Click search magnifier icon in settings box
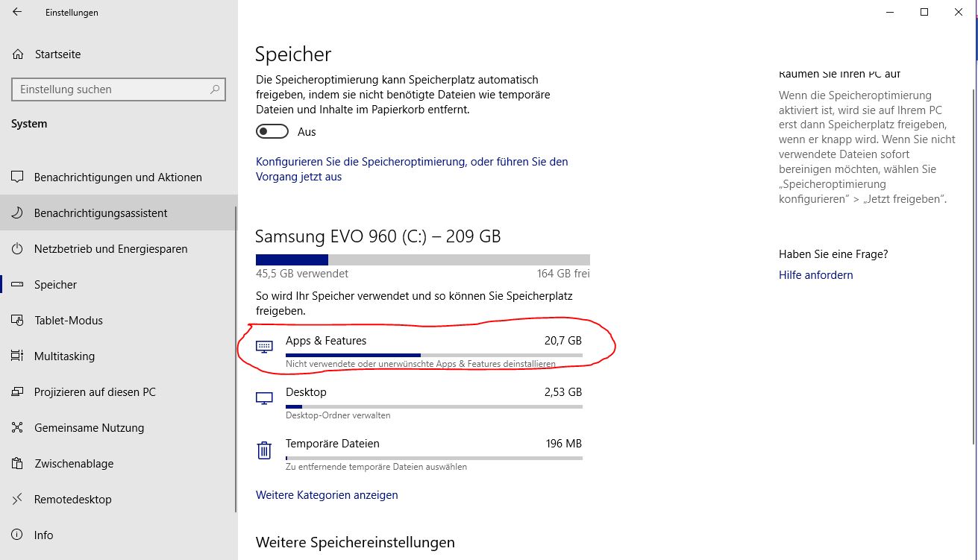This screenshot has height=560, width=978. [215, 89]
